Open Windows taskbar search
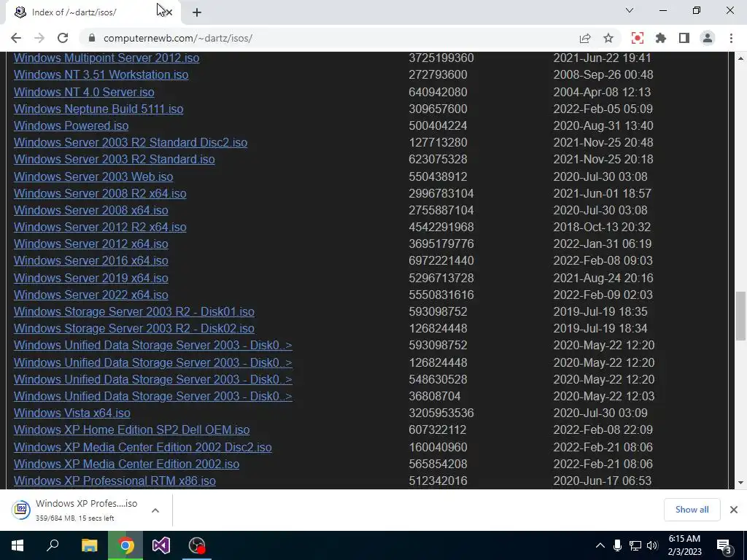This screenshot has height=560, width=747. (53, 545)
